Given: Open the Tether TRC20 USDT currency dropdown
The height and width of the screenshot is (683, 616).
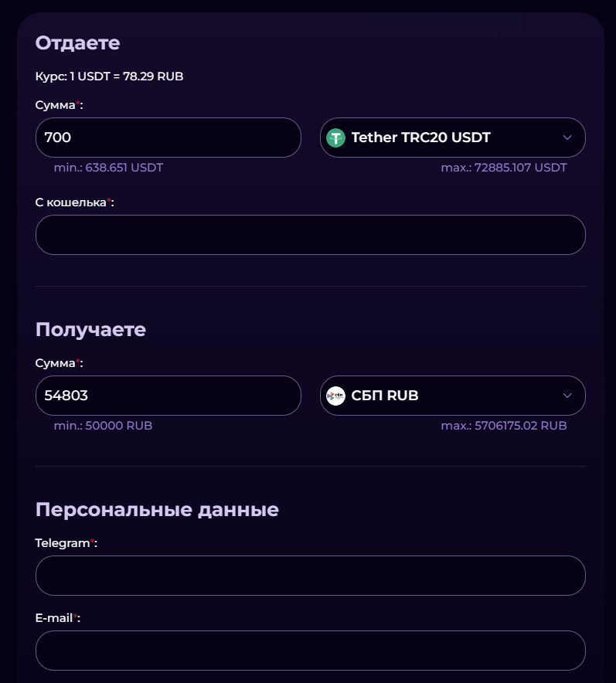Looking at the screenshot, I should [452, 137].
